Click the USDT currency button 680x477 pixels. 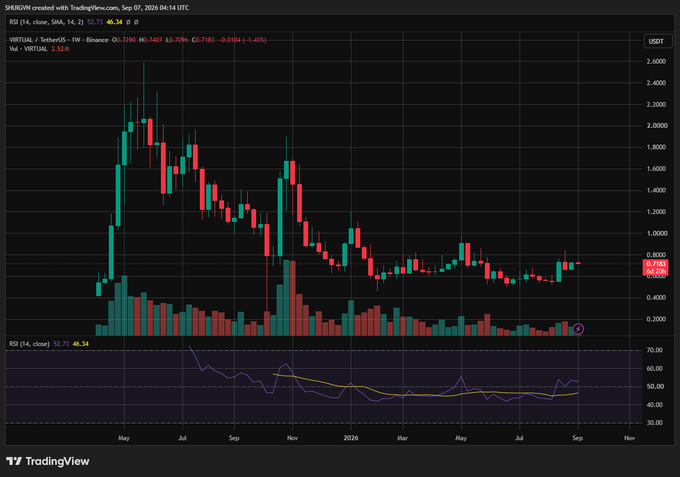[657, 42]
